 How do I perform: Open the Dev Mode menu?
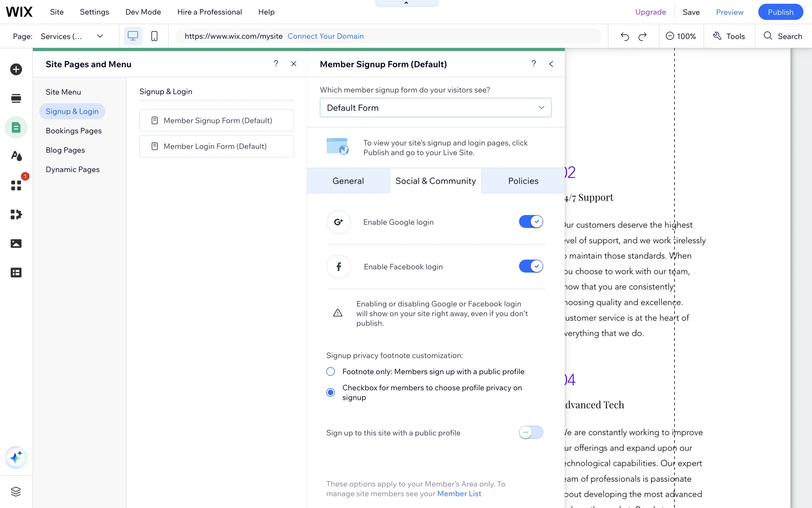143,12
